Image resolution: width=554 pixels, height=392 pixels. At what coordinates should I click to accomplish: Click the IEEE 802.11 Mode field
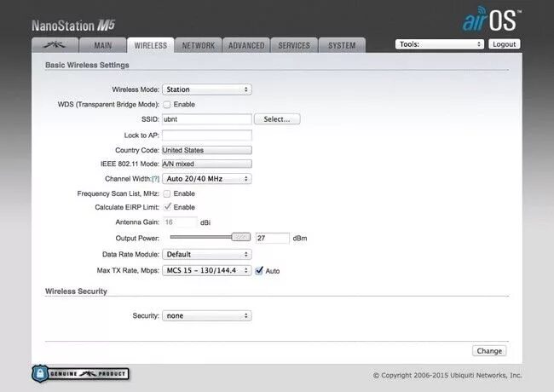click(207, 164)
